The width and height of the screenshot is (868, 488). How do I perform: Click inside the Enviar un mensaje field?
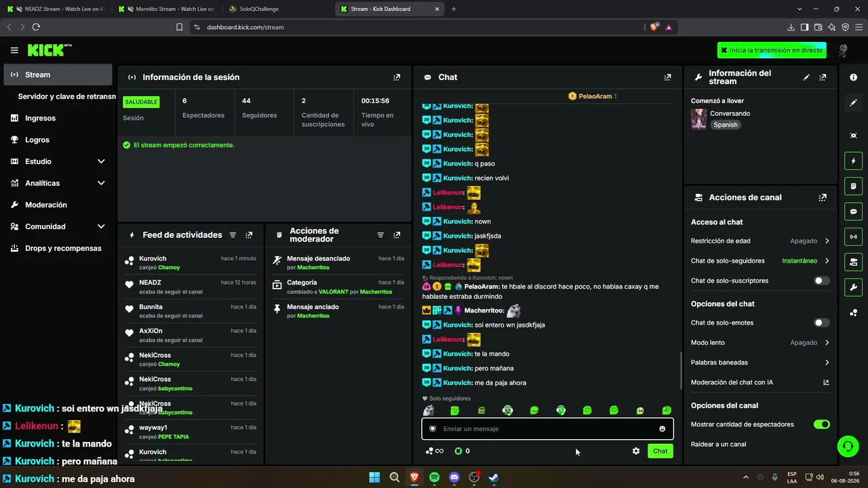547,429
